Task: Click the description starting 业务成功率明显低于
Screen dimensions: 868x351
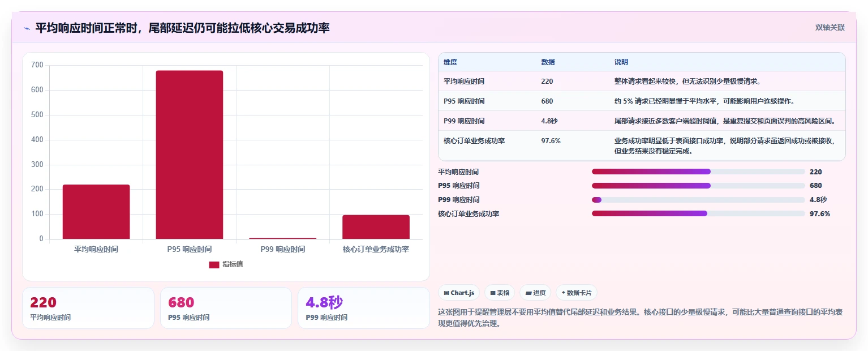Action: (725, 146)
